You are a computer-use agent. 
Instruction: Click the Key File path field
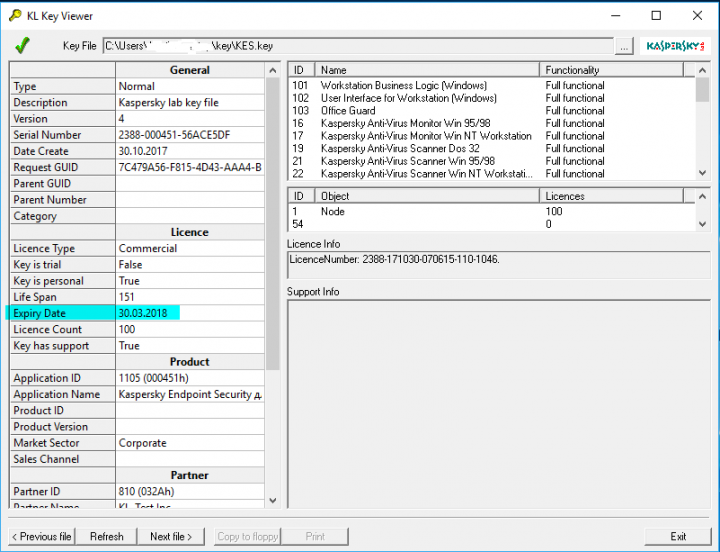click(x=358, y=46)
